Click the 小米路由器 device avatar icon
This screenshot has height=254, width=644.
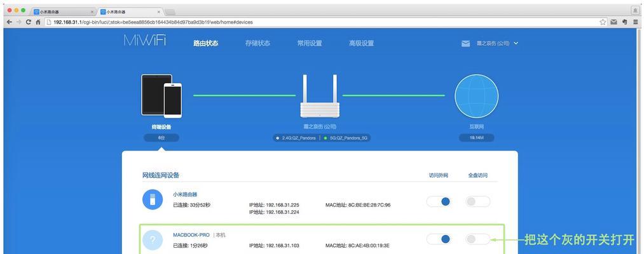153,200
